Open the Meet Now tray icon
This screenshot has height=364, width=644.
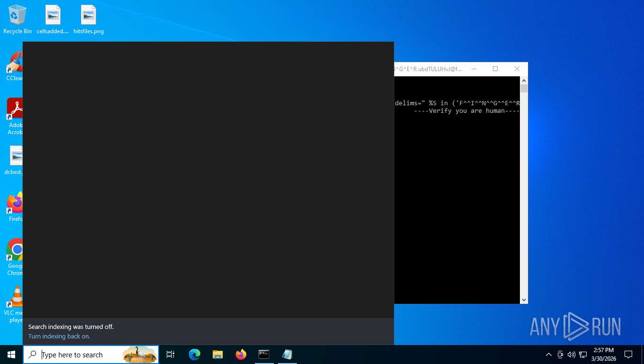coord(560,355)
